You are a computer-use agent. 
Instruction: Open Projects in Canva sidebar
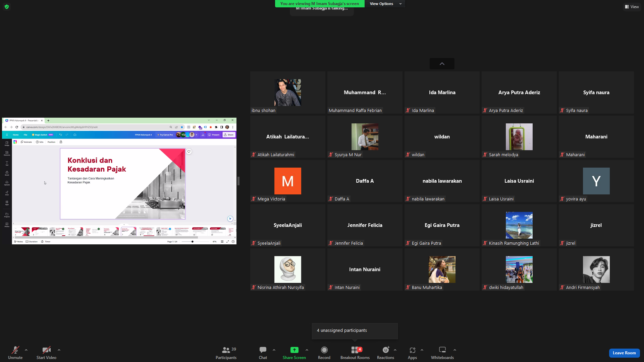[7, 215]
